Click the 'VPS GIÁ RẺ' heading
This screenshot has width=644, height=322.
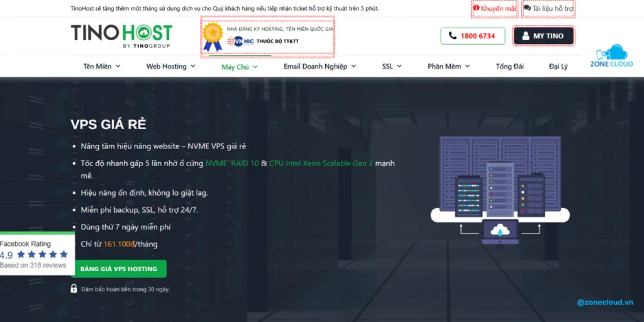pyautogui.click(x=108, y=125)
